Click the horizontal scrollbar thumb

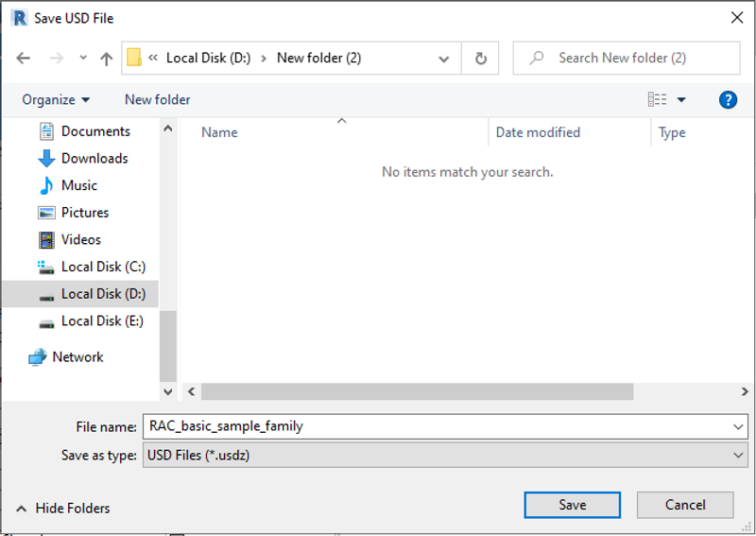[x=417, y=391]
